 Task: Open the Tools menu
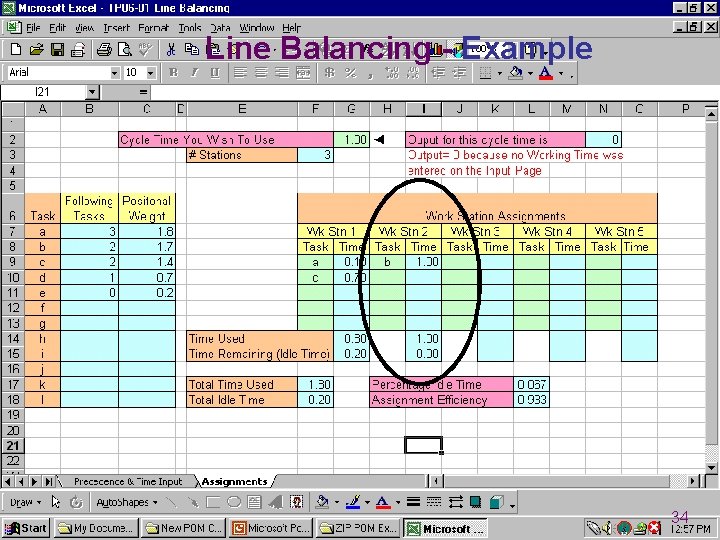190,28
